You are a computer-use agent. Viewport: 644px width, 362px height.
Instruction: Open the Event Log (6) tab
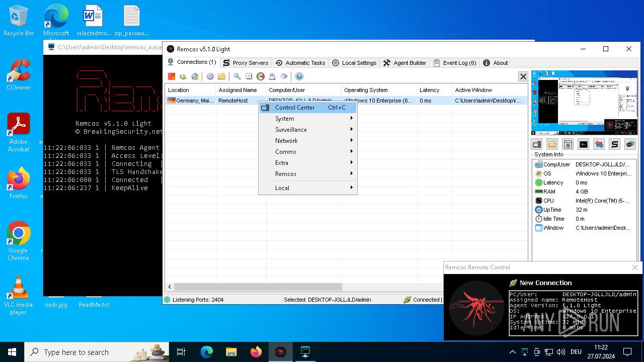coord(454,63)
